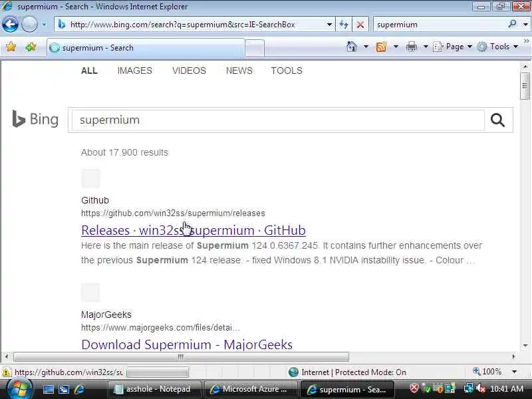The image size is (532, 399).
Task: Click the MajorGeeks site name text
Action: pyautogui.click(x=106, y=315)
